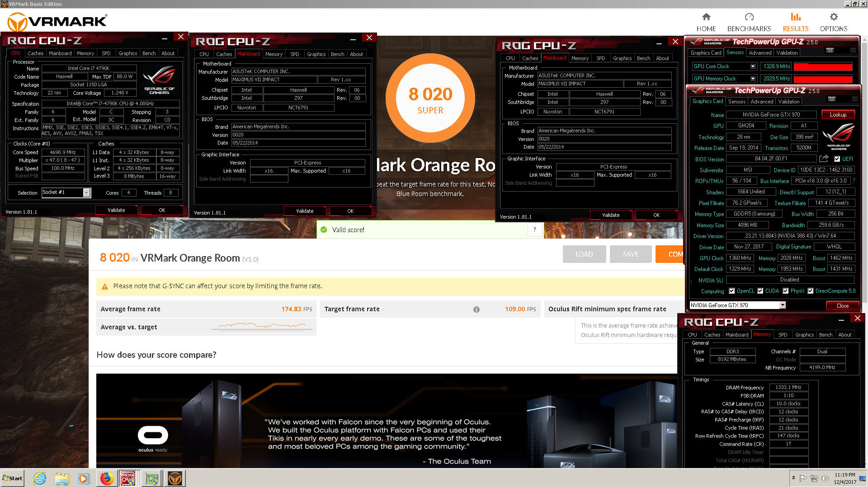The image size is (868, 487).
Task: Click the network icon in the system tray
Action: (x=814, y=478)
